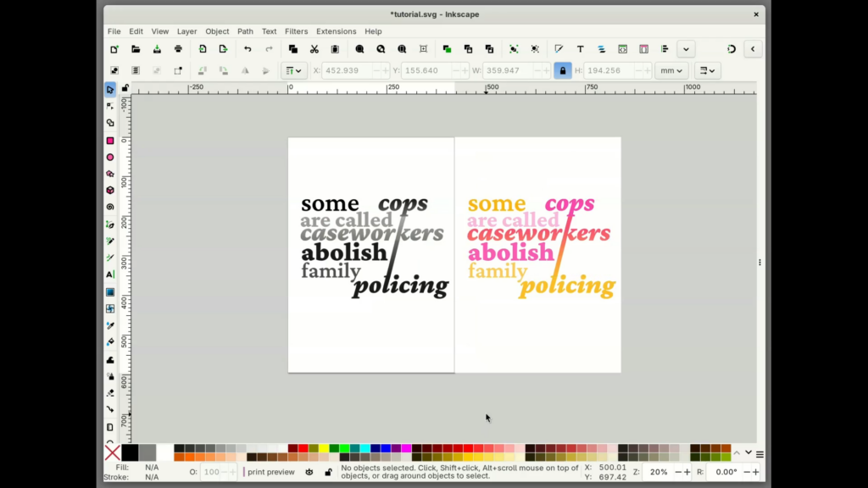Select the Node editing tool
This screenshot has width=868, height=488.
(x=111, y=105)
